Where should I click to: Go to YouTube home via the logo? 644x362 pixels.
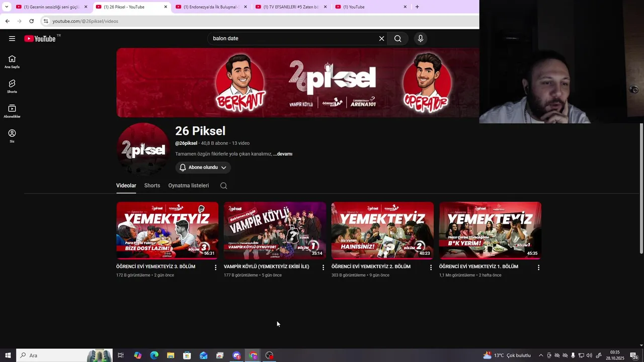coord(40,39)
